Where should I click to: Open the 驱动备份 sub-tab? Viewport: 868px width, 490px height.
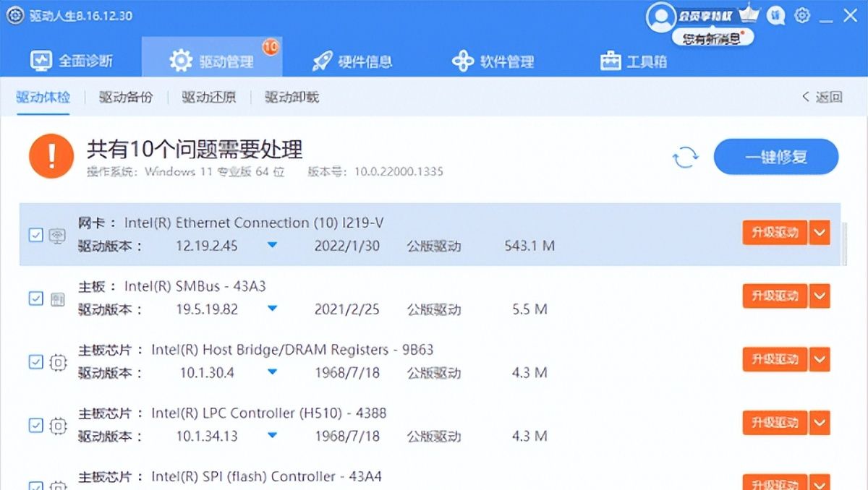pyautogui.click(x=126, y=97)
